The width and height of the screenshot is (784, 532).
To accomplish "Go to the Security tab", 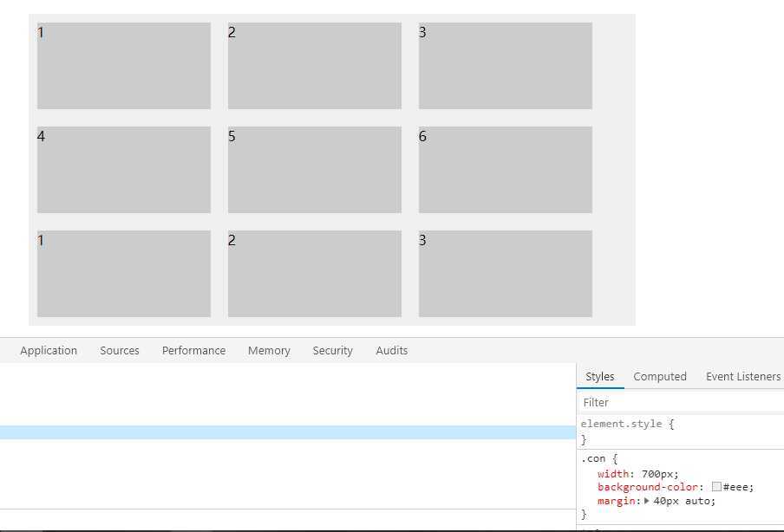I will tap(332, 351).
